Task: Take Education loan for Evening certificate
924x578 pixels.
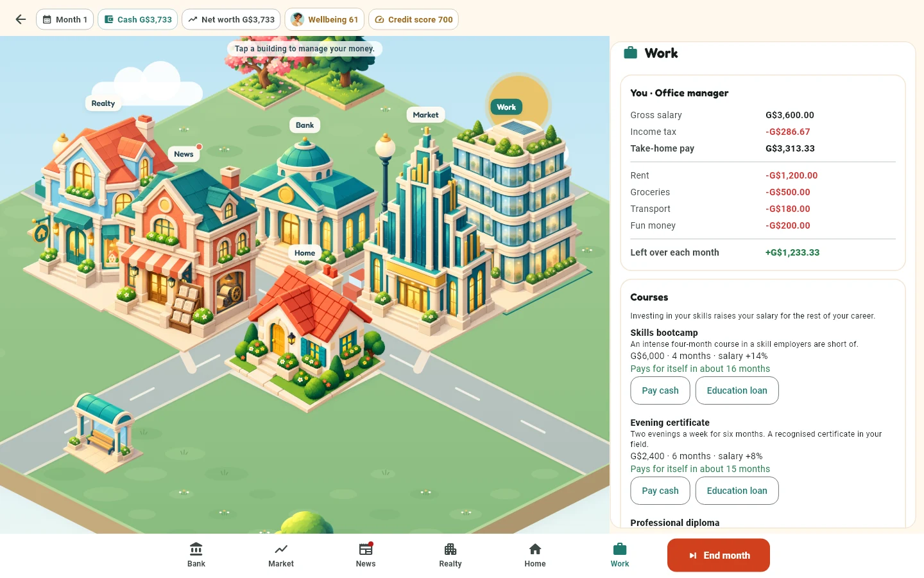Action: [737, 491]
